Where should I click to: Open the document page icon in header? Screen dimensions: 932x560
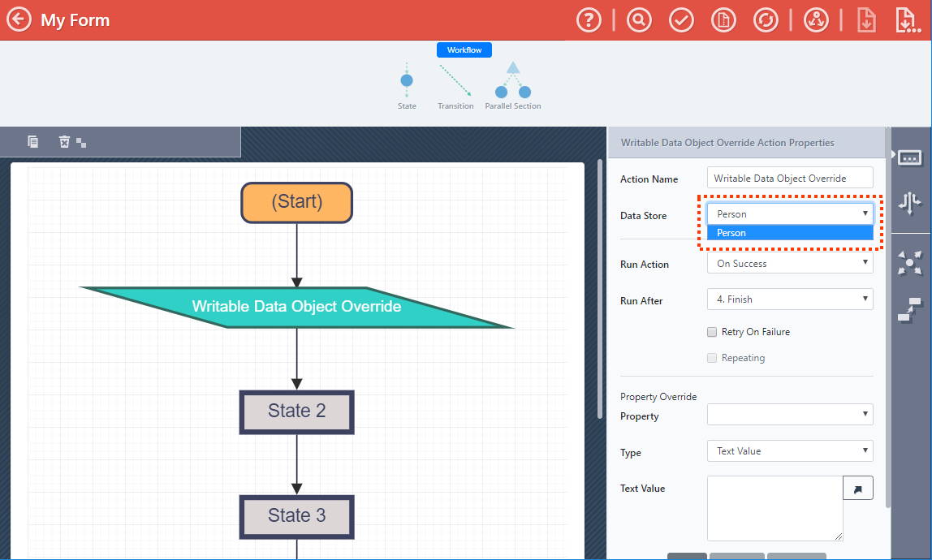pos(723,20)
